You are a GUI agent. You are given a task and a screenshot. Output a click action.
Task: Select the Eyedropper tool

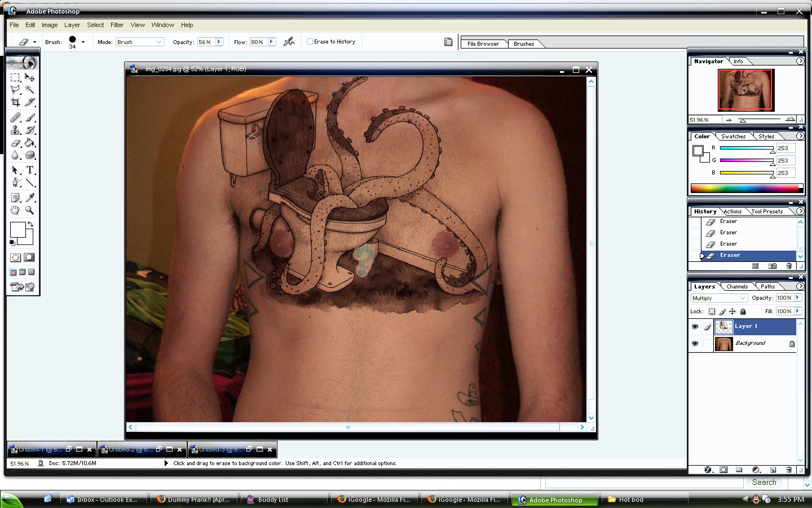pyautogui.click(x=30, y=198)
